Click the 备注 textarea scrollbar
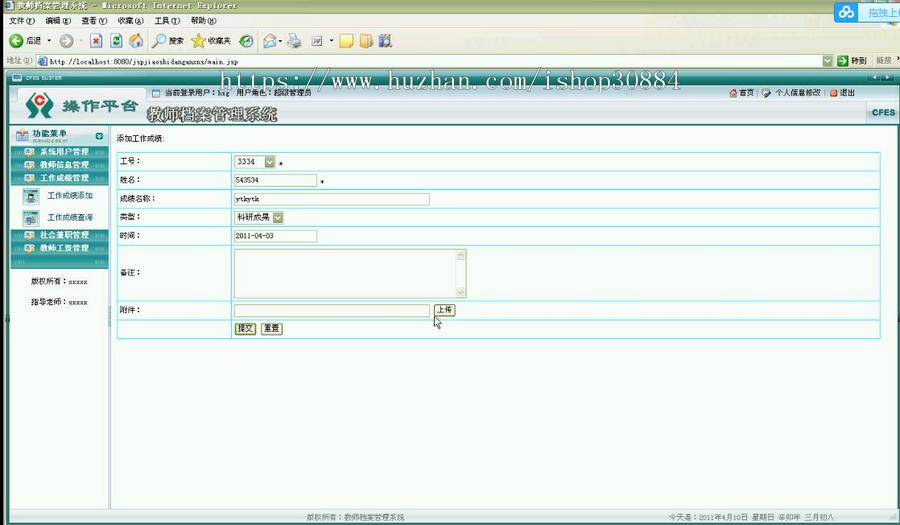 [461, 274]
